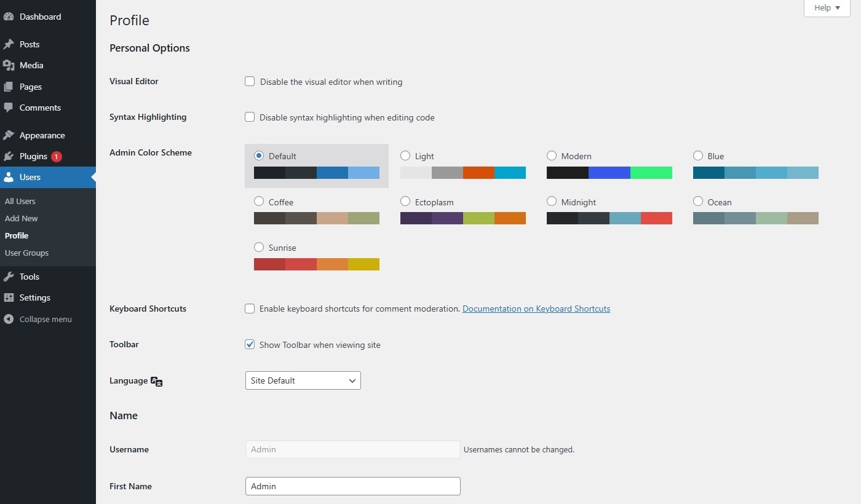Open All Users submenu item

[20, 201]
